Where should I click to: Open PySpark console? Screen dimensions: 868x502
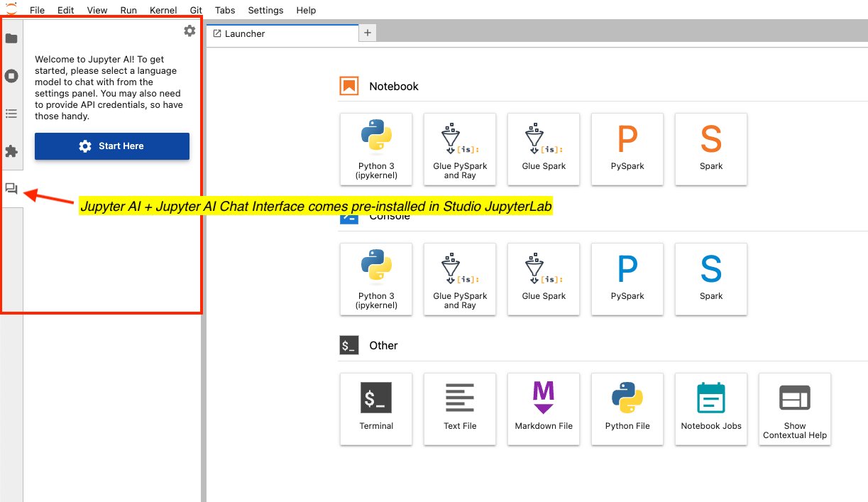tap(627, 280)
